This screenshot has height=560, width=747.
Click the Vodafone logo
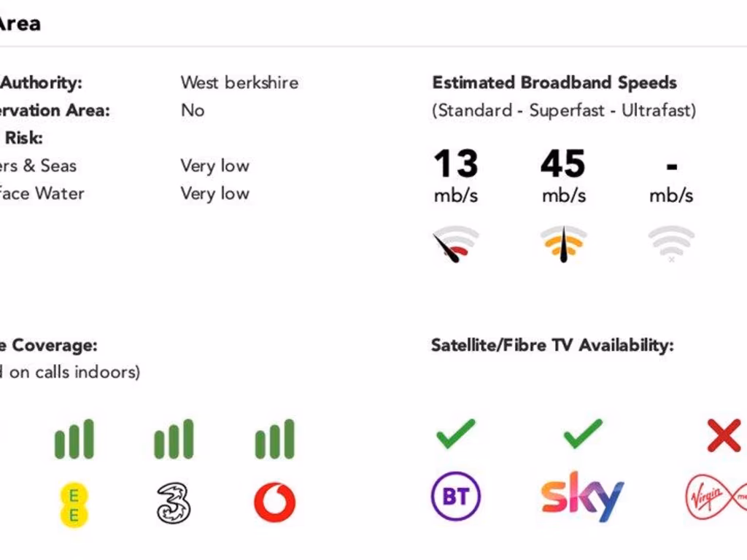point(275,503)
